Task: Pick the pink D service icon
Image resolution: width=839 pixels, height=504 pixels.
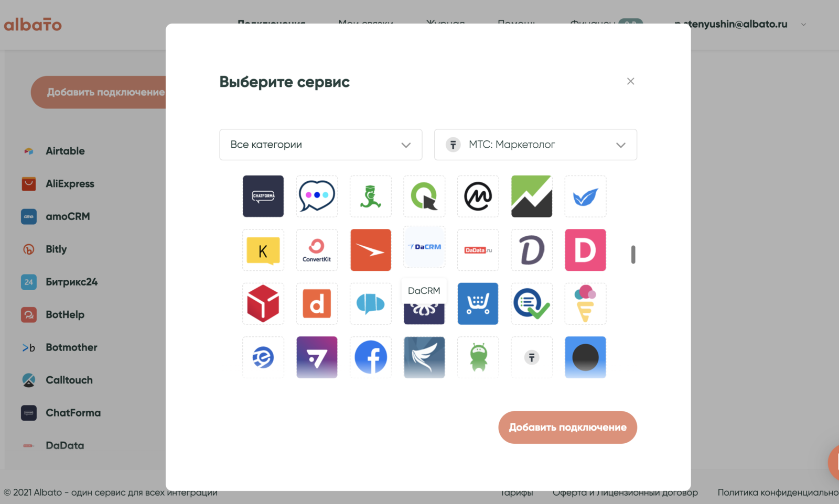Action: pyautogui.click(x=585, y=250)
